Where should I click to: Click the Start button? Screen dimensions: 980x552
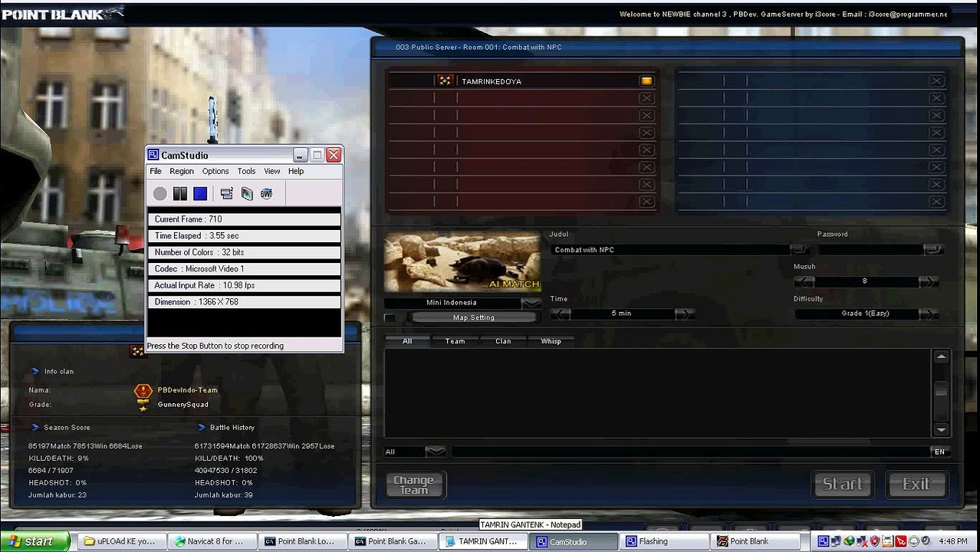(843, 484)
